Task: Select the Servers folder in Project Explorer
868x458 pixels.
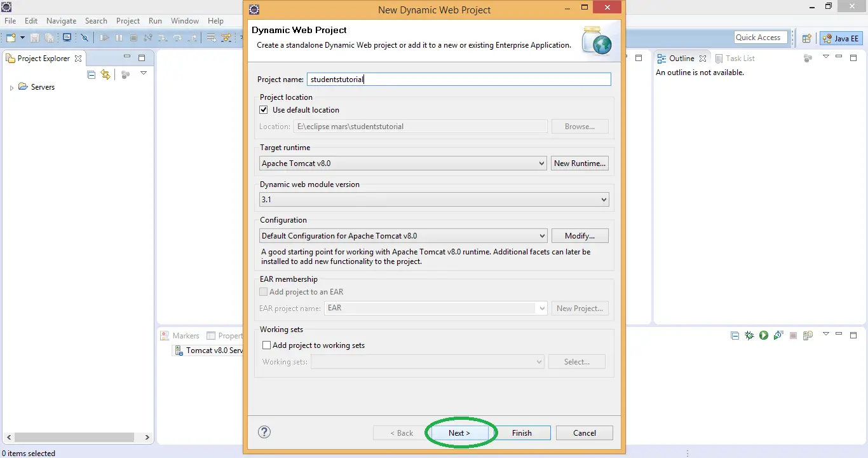Action: pyautogui.click(x=36, y=87)
